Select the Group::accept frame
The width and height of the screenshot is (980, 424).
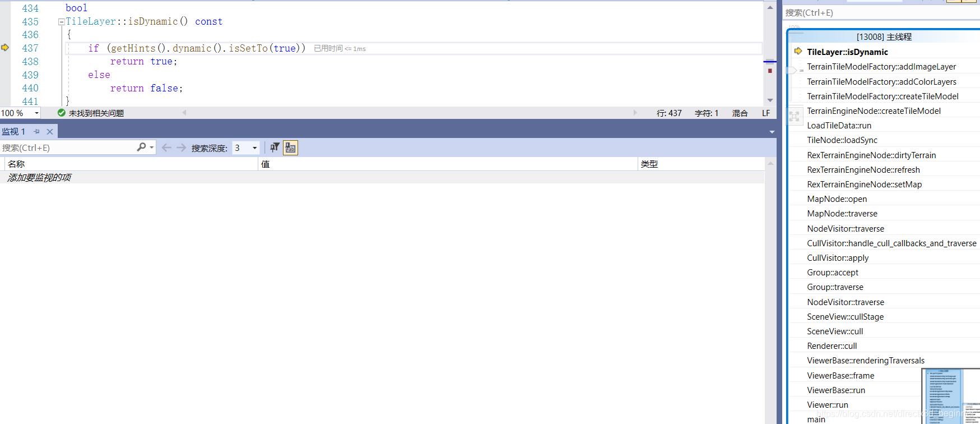pyautogui.click(x=833, y=273)
